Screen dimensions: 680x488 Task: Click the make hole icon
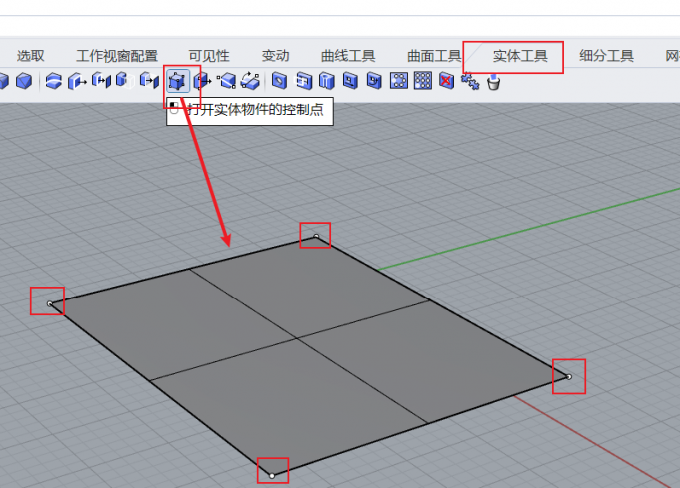[x=304, y=81]
